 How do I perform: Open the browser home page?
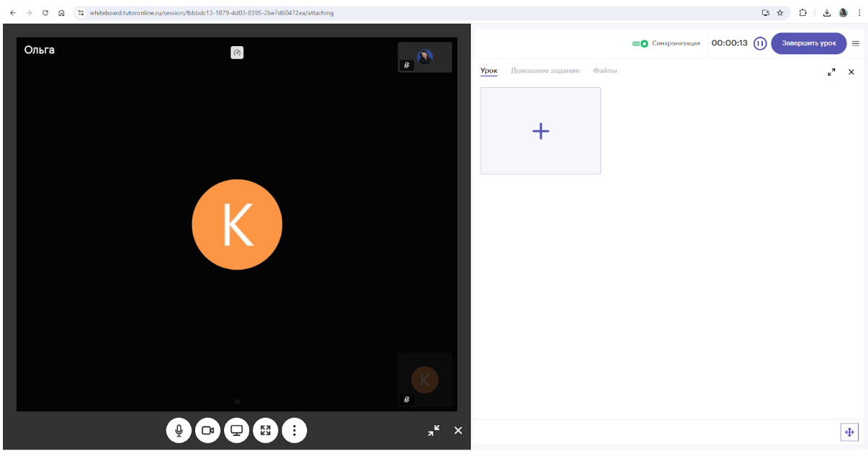point(62,12)
